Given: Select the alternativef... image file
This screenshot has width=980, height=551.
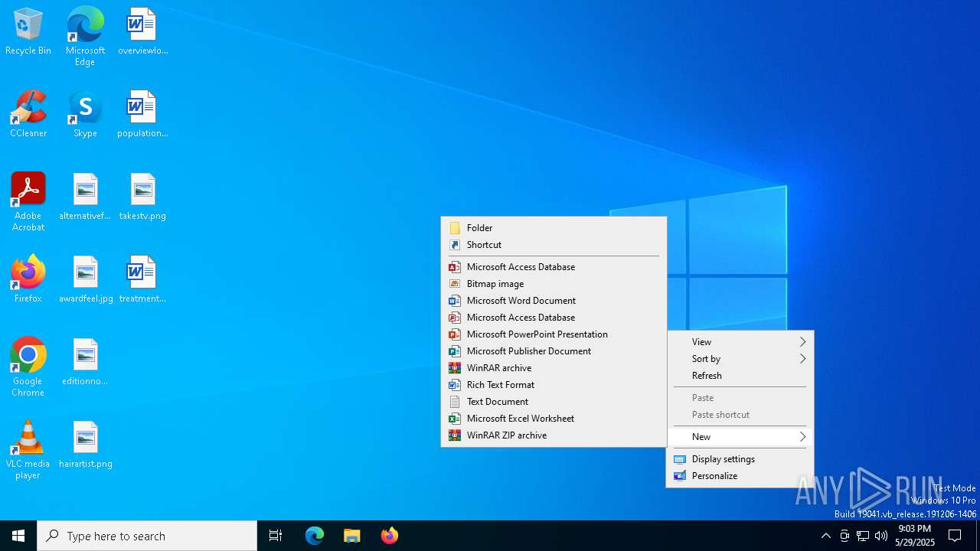Looking at the screenshot, I should click(x=85, y=197).
